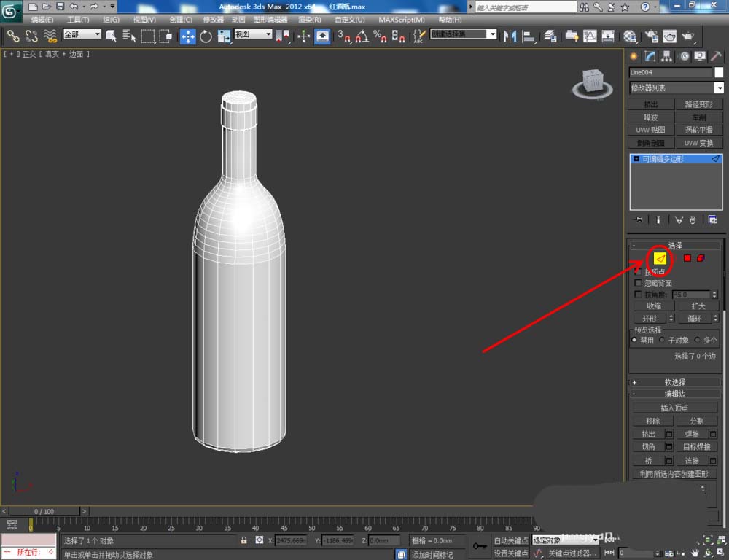This screenshot has height=560, width=729.
Task: Select 多个 preview radio button
Action: tap(697, 340)
